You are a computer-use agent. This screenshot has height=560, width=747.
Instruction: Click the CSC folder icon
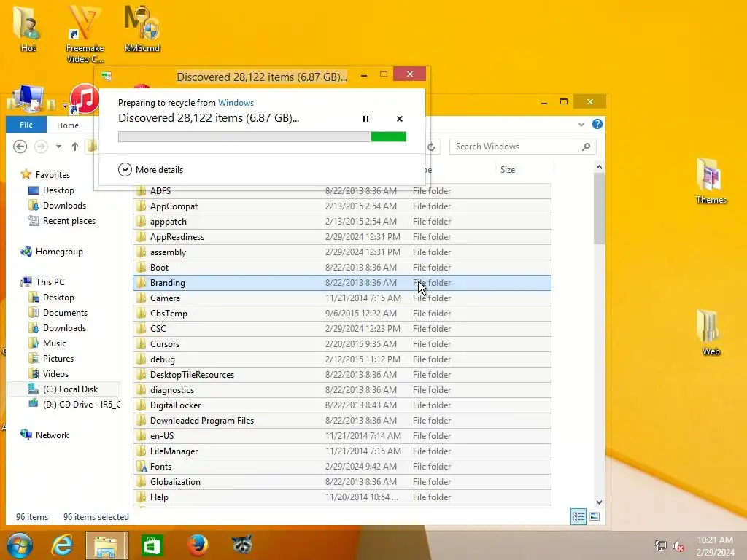coord(141,329)
